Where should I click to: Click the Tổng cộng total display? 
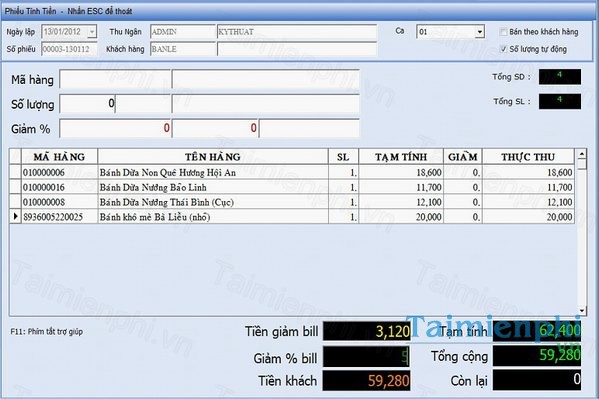(537, 355)
